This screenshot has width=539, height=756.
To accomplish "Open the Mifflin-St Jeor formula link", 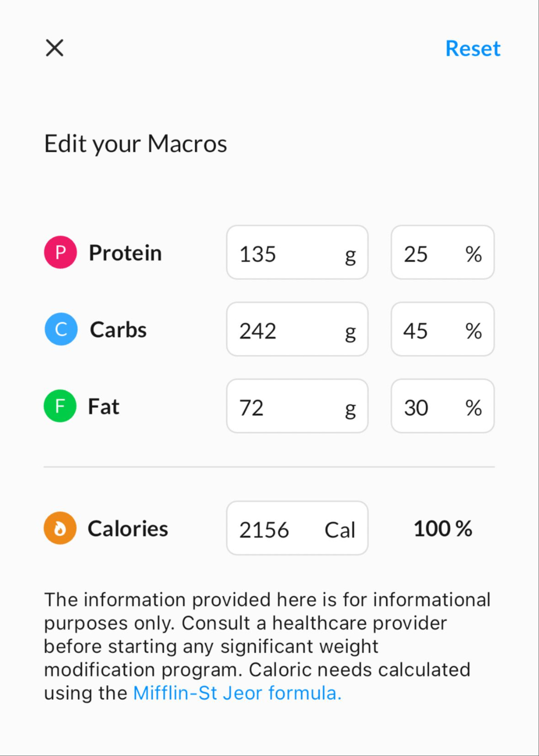I will coord(237,693).
